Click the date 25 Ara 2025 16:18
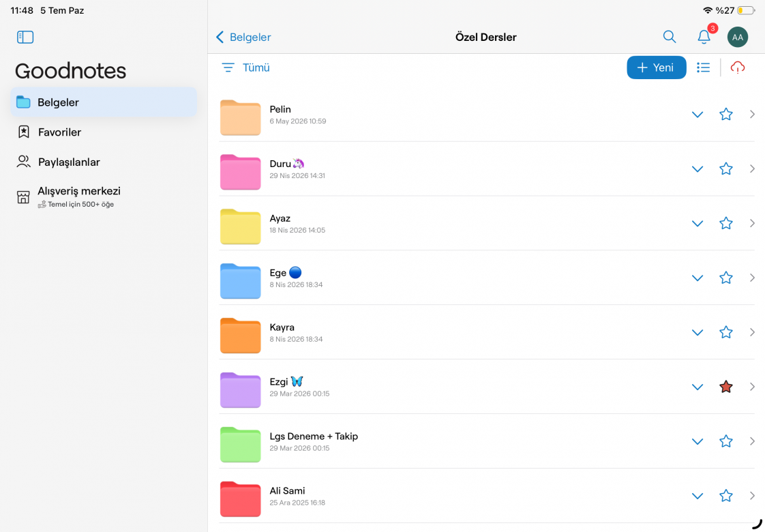This screenshot has height=532, width=765. (x=297, y=503)
